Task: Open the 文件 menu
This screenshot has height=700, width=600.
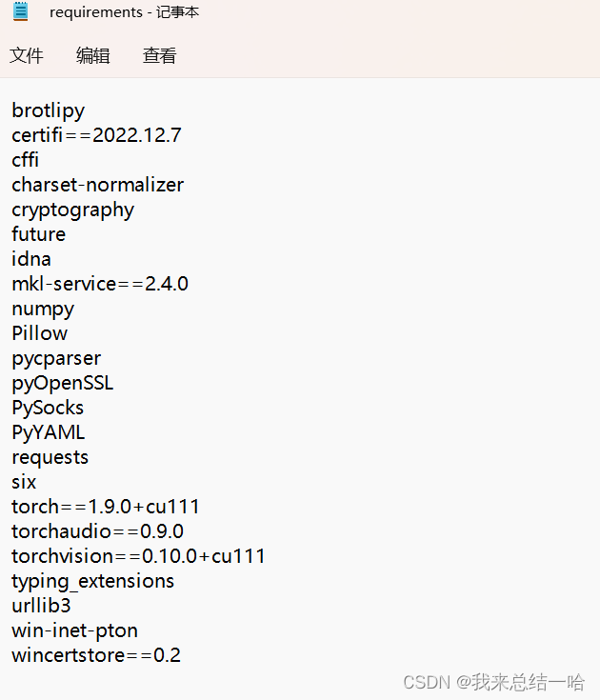Action: pos(27,56)
